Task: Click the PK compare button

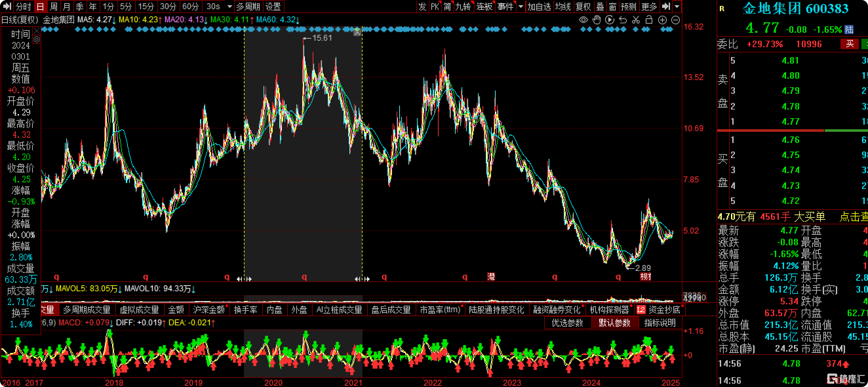Action: click(x=435, y=7)
